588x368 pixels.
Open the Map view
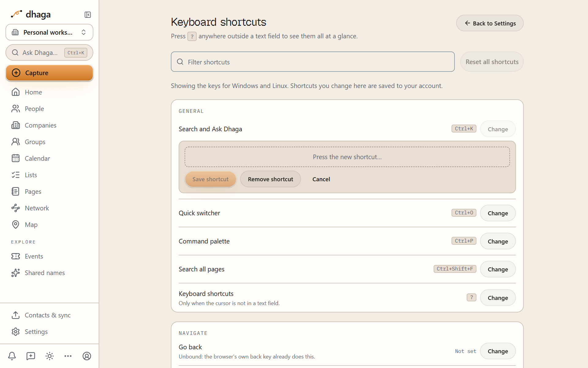pyautogui.click(x=49, y=224)
